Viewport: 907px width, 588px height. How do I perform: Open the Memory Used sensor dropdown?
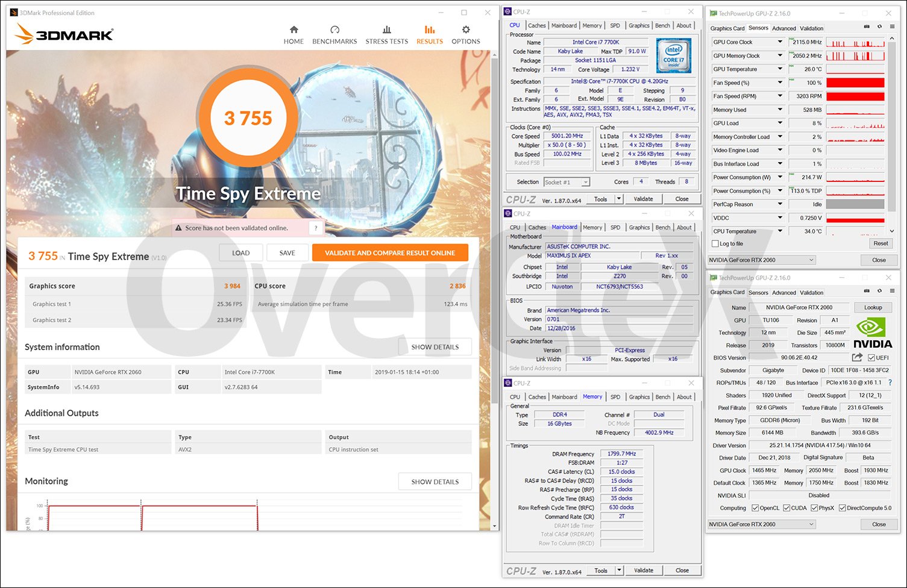(x=780, y=110)
